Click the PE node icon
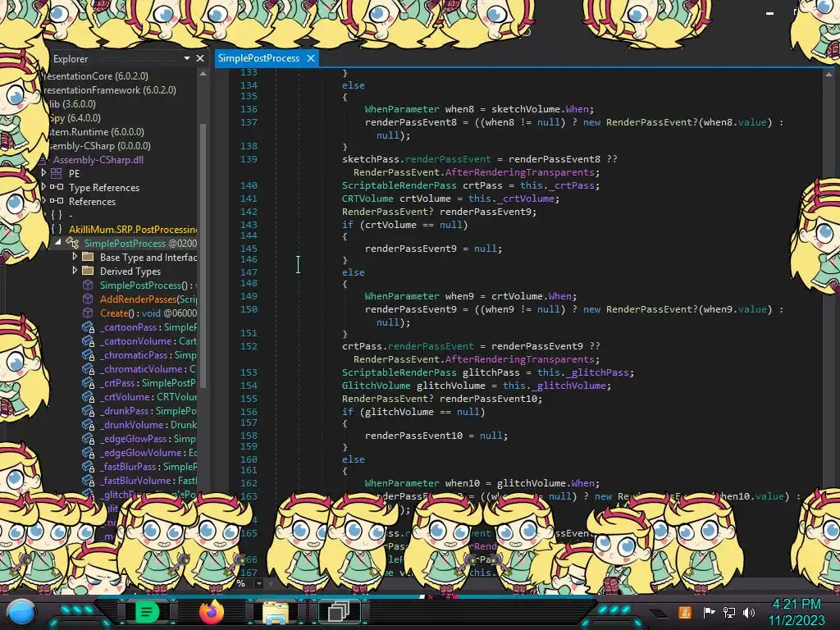 click(x=57, y=173)
